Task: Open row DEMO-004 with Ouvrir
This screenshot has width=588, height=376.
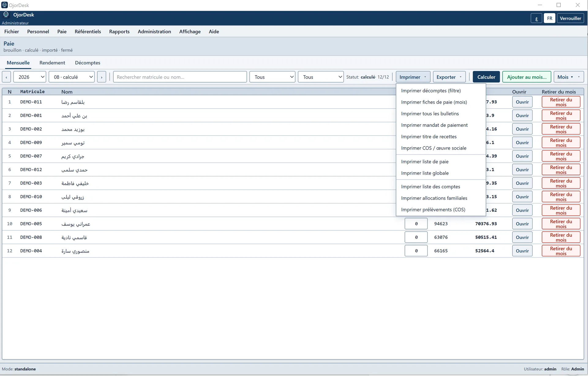Action: point(522,251)
